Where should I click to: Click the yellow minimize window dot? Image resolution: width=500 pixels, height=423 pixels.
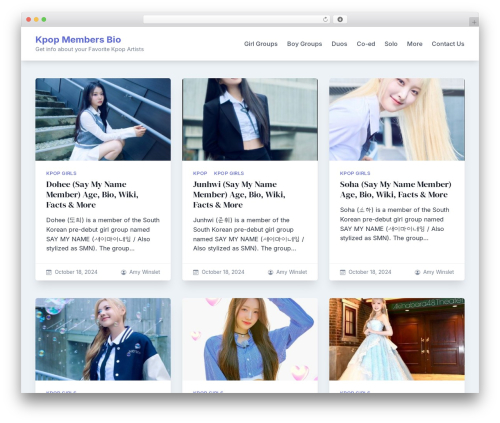point(36,19)
